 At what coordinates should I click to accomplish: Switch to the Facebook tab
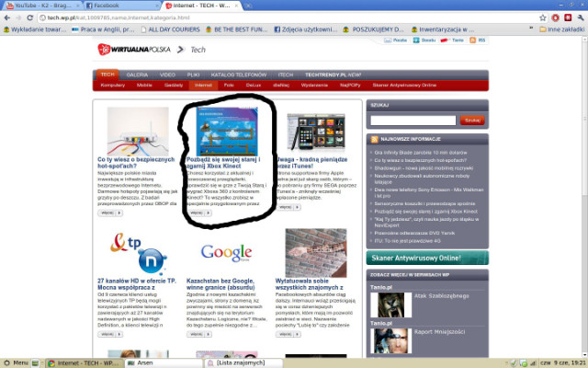coord(122,6)
